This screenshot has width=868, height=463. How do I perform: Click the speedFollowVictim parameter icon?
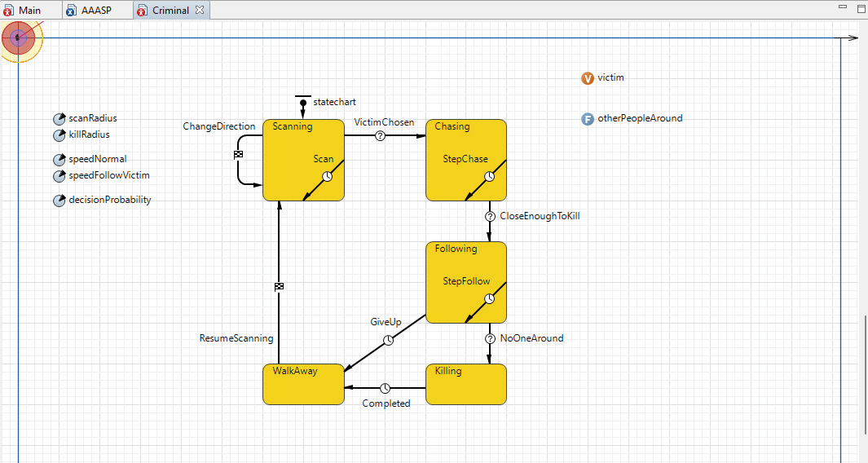59,176
